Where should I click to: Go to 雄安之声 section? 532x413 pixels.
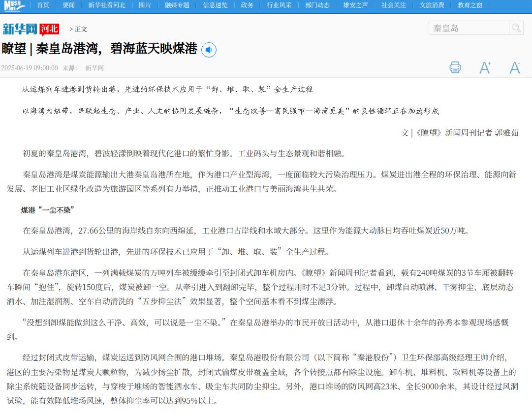click(x=355, y=5)
